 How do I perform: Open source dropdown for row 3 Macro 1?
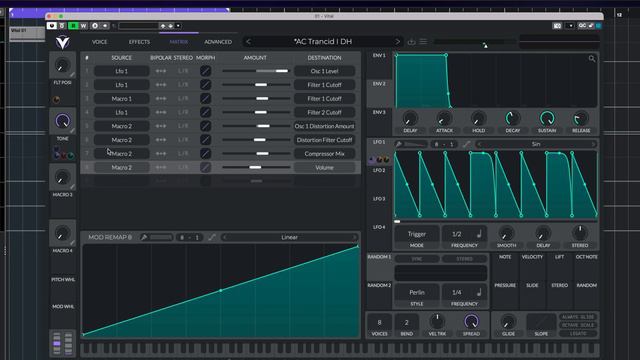coord(122,98)
